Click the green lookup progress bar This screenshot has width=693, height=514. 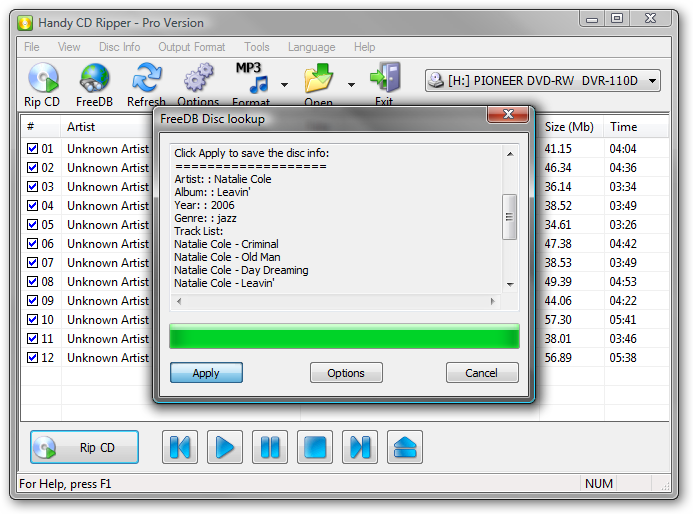(x=344, y=336)
